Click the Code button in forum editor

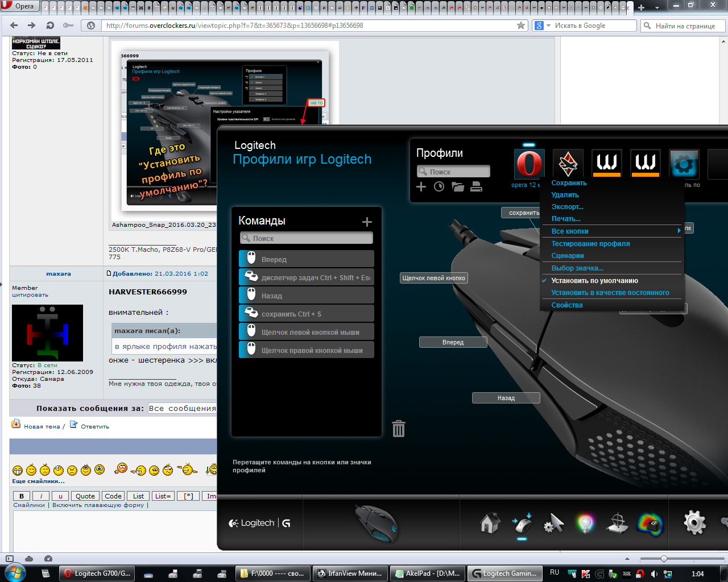coord(113,496)
